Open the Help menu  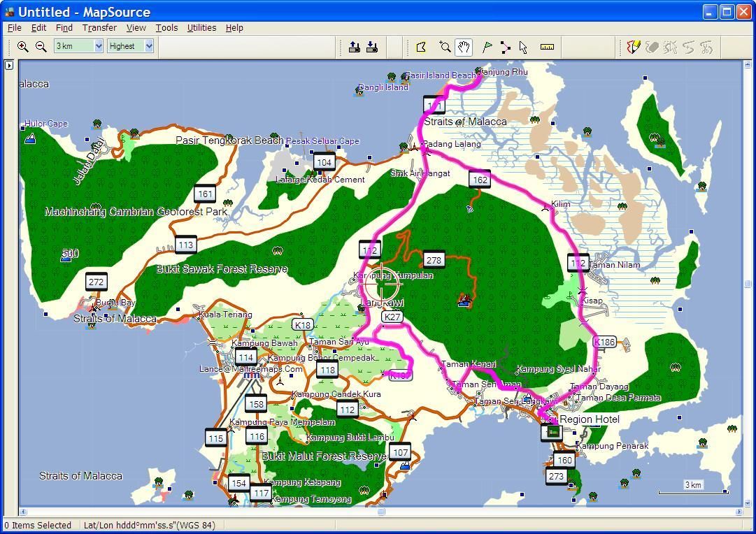pos(234,27)
